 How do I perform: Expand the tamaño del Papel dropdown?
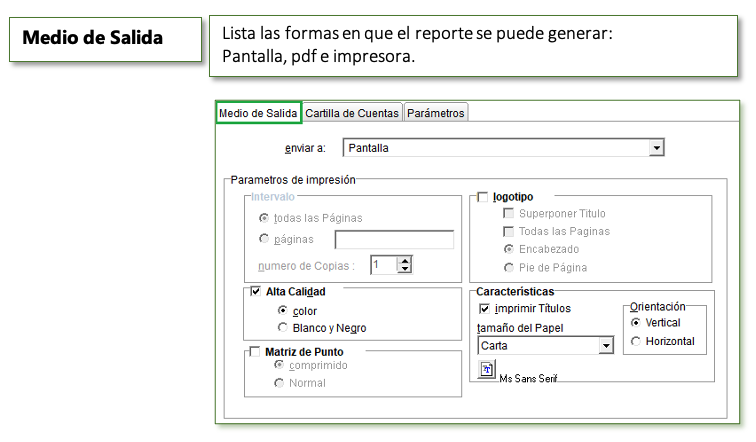pos(605,346)
